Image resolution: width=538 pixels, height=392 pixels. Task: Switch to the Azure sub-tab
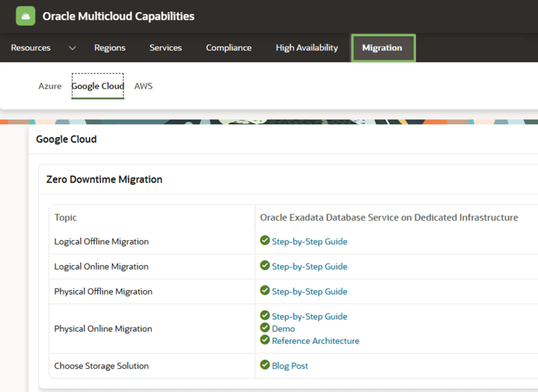(50, 86)
